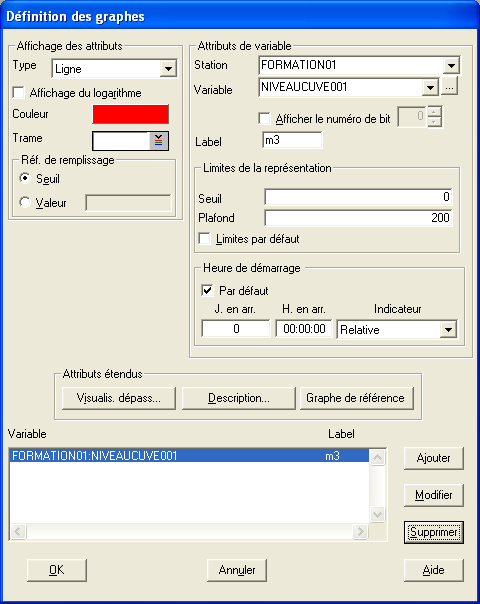Uncheck the Par défaut start time

207,290
